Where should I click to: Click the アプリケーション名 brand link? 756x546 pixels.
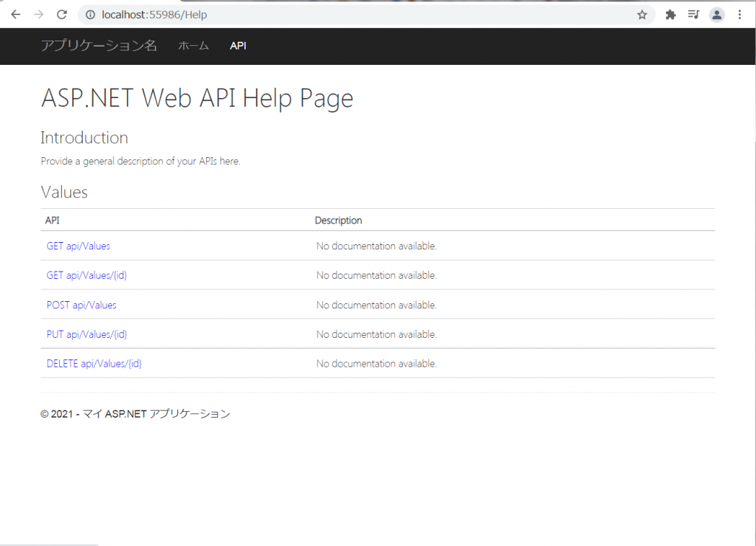[x=100, y=46]
